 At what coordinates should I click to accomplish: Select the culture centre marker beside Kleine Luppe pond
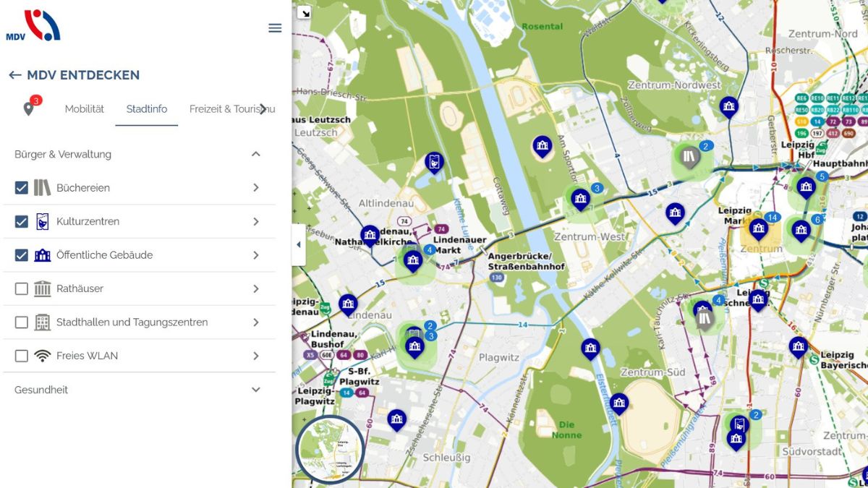(433, 162)
